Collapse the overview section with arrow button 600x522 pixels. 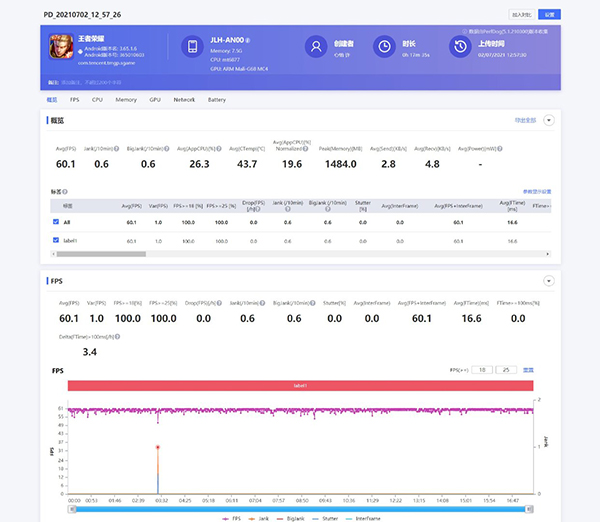point(548,120)
